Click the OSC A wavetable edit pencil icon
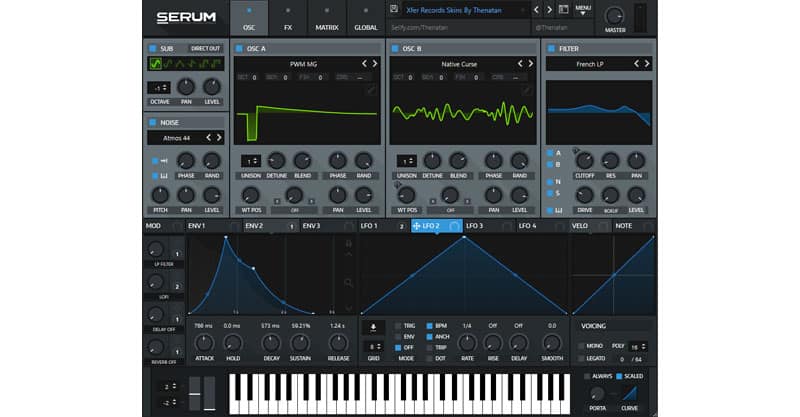 point(372,90)
